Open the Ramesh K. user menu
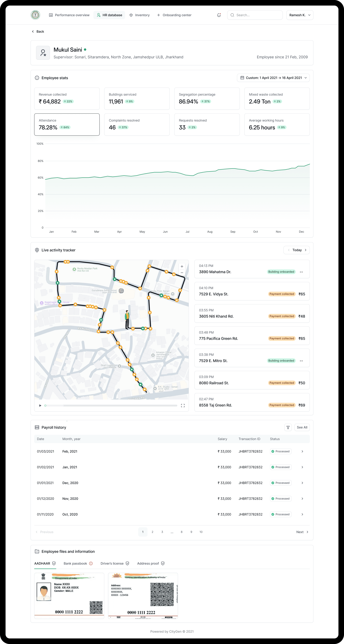 300,15
